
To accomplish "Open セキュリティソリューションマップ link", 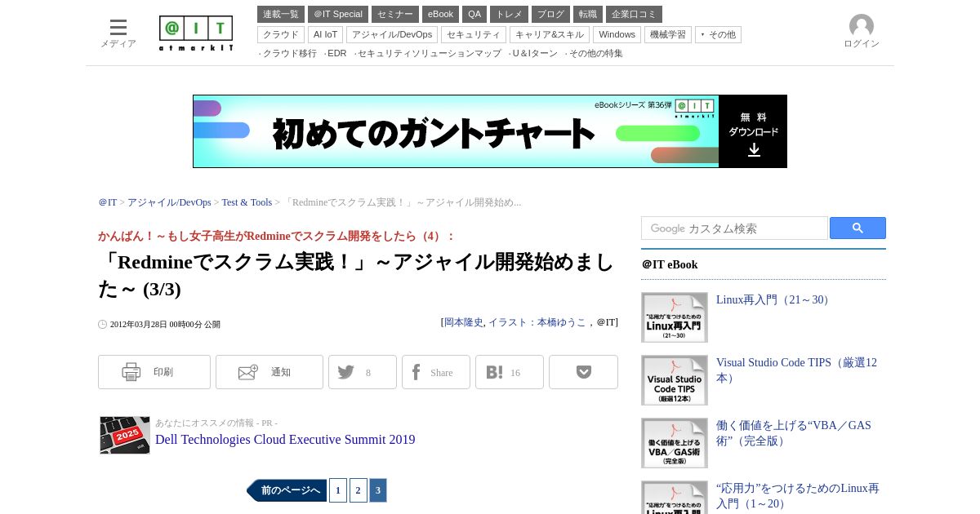I will [x=429, y=53].
